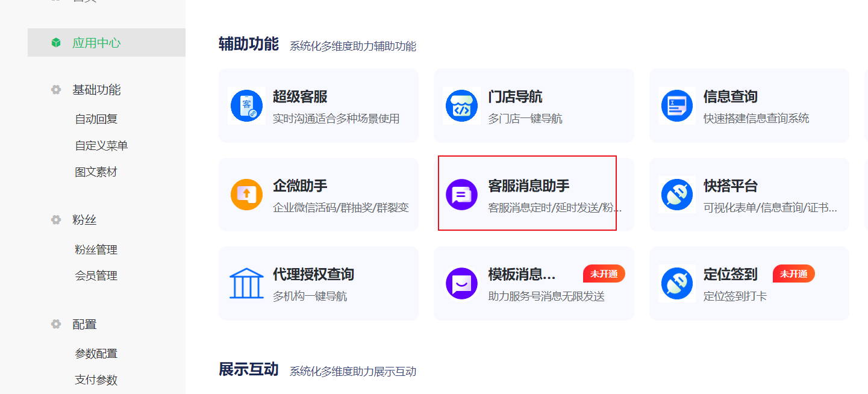
Task: Open the purple 客服消息助手 icon
Action: [x=461, y=195]
